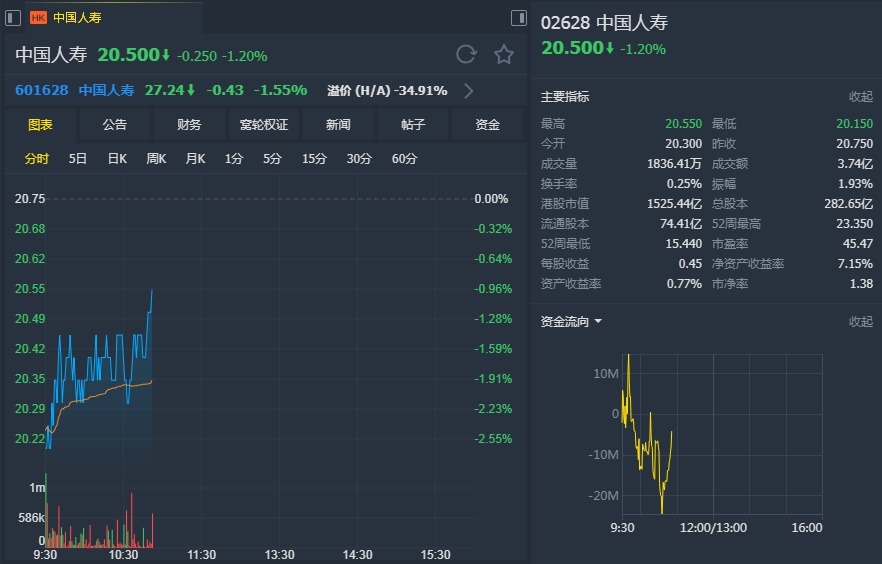Click the refresh quote icon
Image resolution: width=882 pixels, height=564 pixels.
[466, 54]
